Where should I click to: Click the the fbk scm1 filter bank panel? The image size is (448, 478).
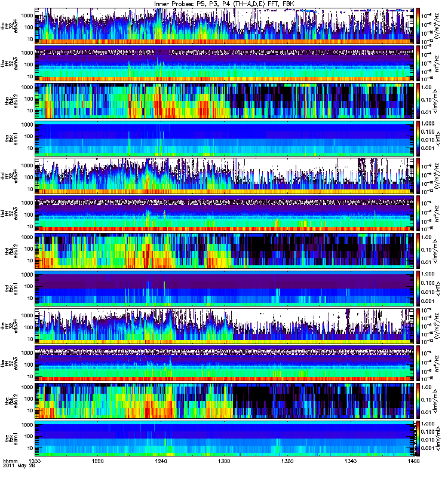(x=225, y=439)
